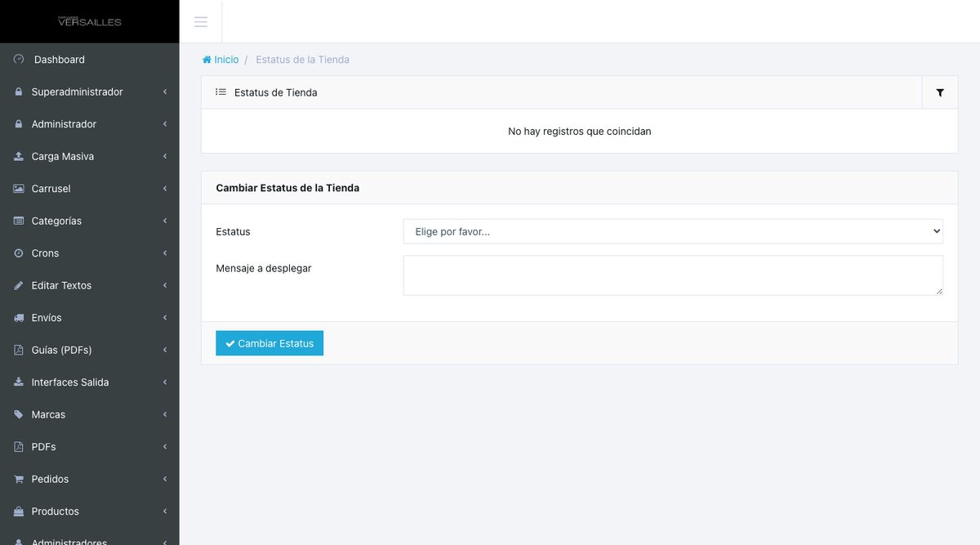This screenshot has height=545, width=980.
Task: Click the file icon beside the PDFs menu
Action: click(x=19, y=447)
